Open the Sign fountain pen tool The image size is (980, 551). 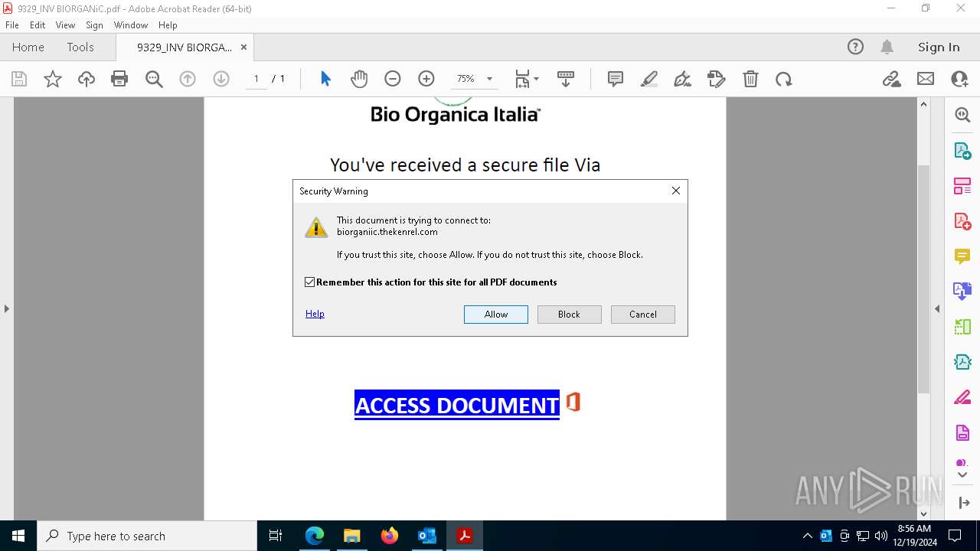coord(682,79)
